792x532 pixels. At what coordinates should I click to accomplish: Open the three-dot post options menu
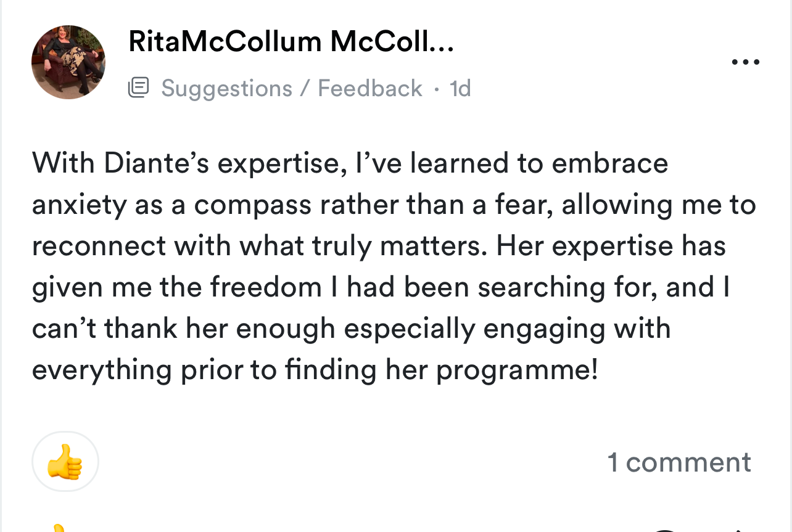[x=745, y=62]
